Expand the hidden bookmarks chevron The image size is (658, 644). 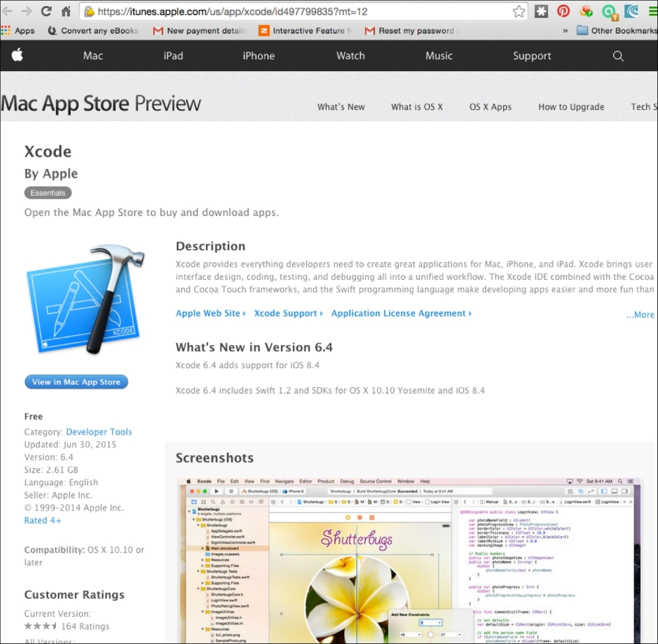pos(565,31)
